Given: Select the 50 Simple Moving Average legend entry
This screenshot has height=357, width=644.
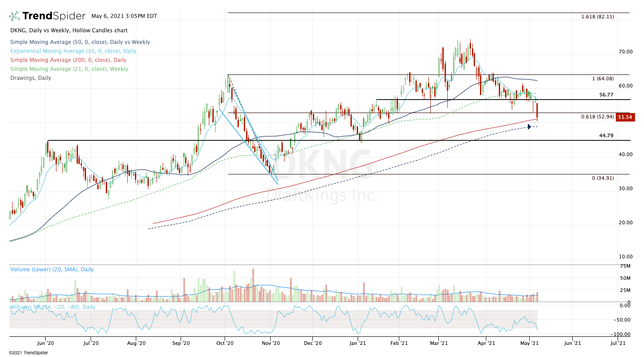Looking at the screenshot, I should point(79,42).
